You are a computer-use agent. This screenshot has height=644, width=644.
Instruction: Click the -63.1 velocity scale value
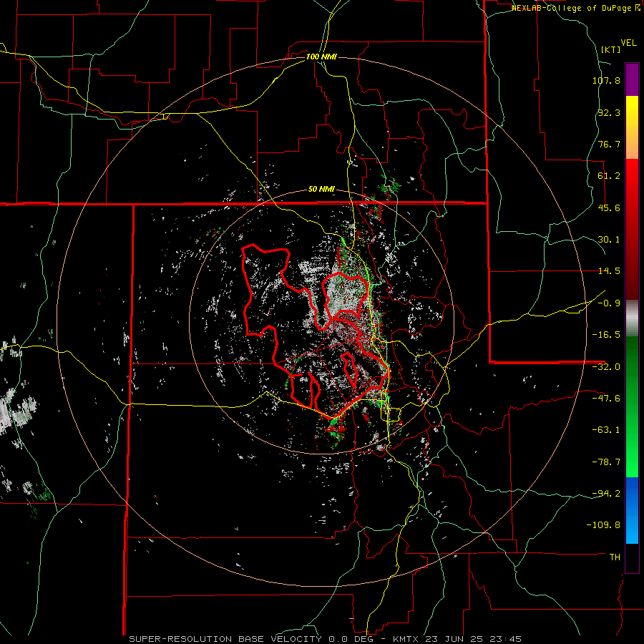point(606,430)
